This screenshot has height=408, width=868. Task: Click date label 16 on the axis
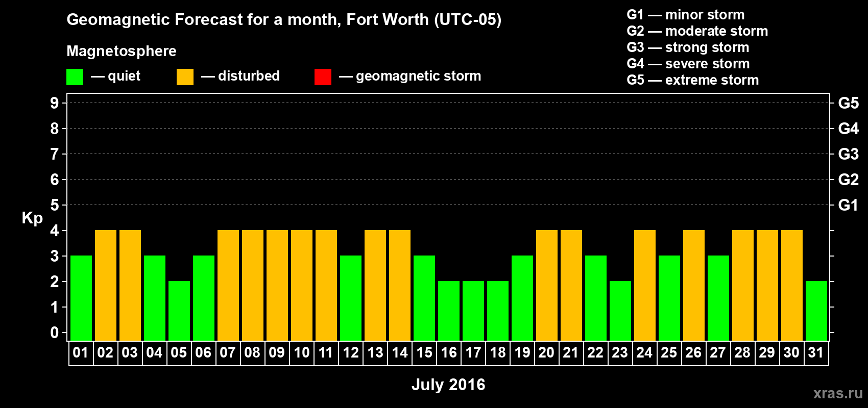click(x=449, y=353)
